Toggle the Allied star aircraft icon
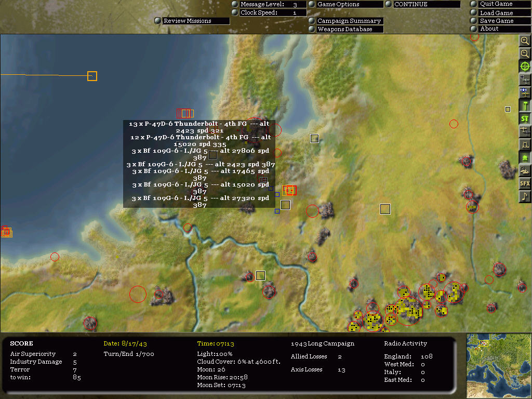This screenshot has height=399, width=532. click(525, 92)
